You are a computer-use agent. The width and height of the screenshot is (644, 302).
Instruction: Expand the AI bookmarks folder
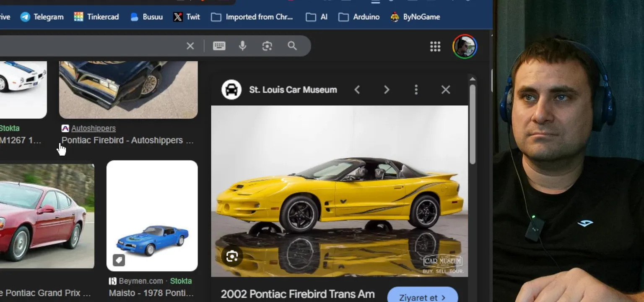pos(317,17)
